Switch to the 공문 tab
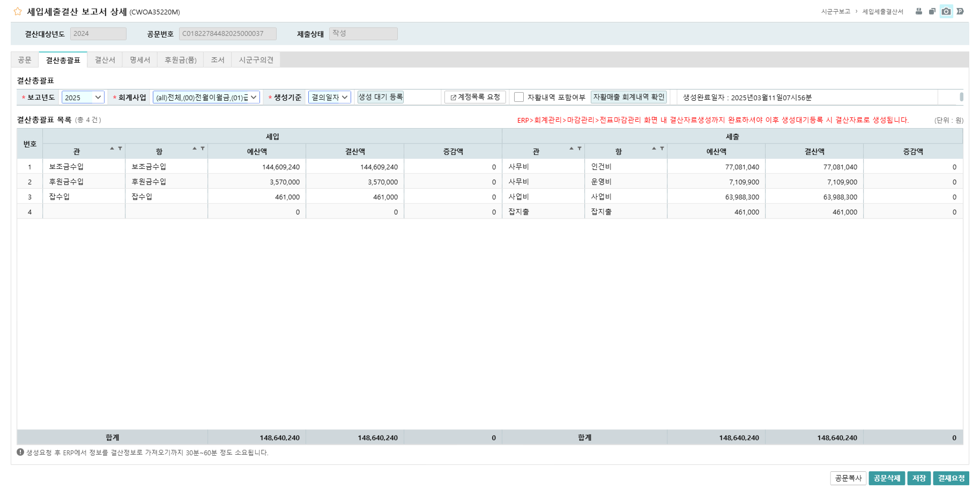 [25, 60]
